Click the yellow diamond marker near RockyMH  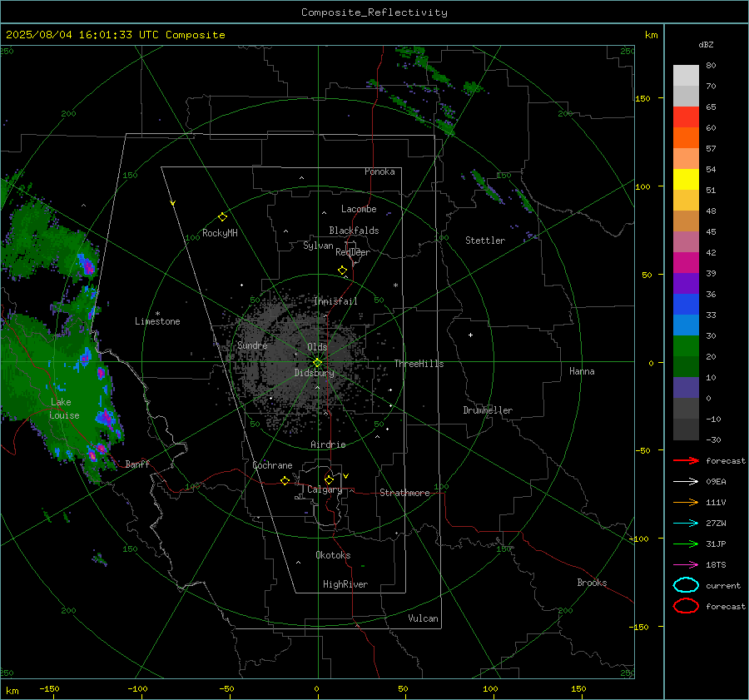222,217
